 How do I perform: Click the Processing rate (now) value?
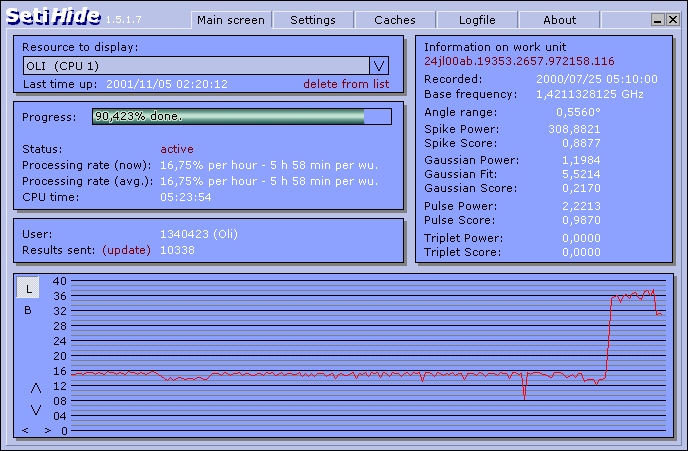(269, 165)
